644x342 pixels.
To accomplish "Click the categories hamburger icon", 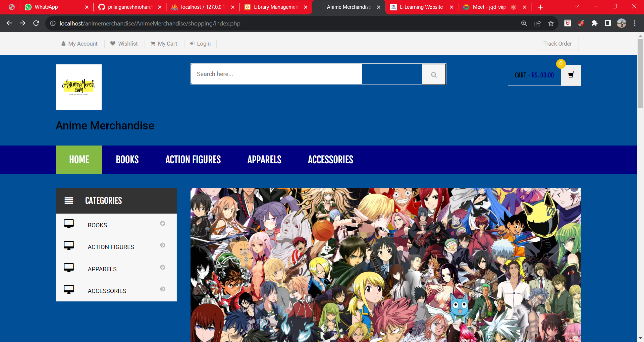I will pyautogui.click(x=69, y=201).
